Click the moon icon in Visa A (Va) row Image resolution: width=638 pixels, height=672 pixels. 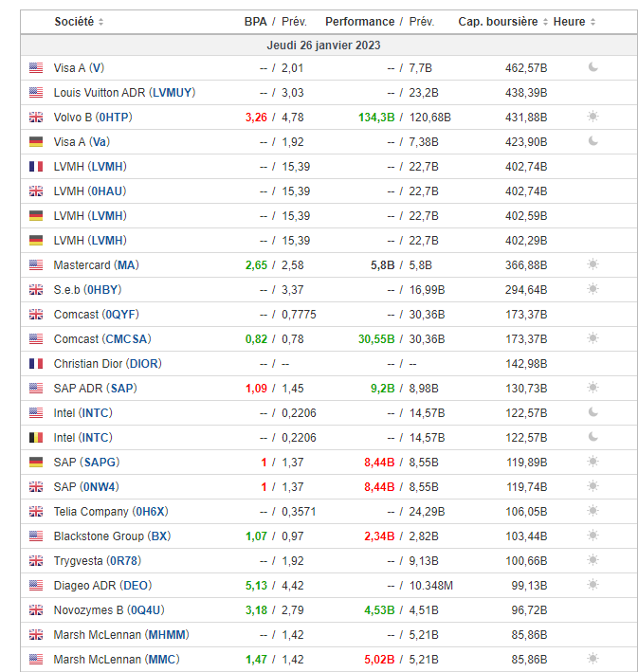tap(593, 141)
